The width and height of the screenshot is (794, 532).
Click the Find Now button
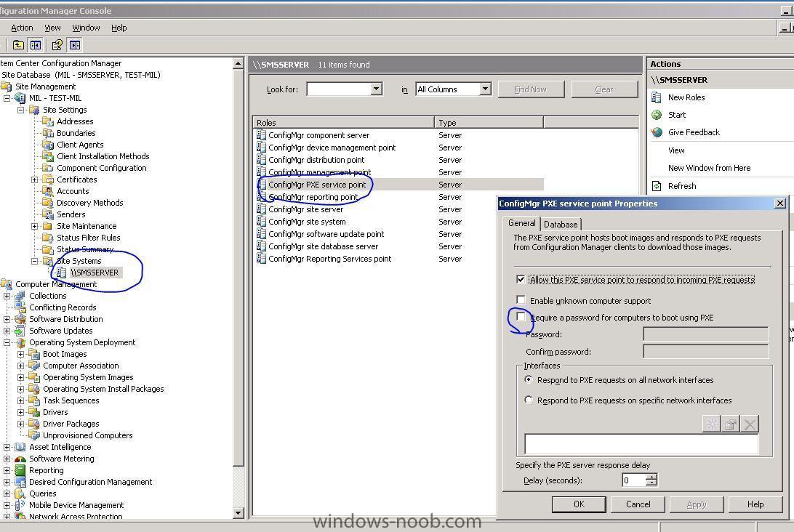pos(530,89)
